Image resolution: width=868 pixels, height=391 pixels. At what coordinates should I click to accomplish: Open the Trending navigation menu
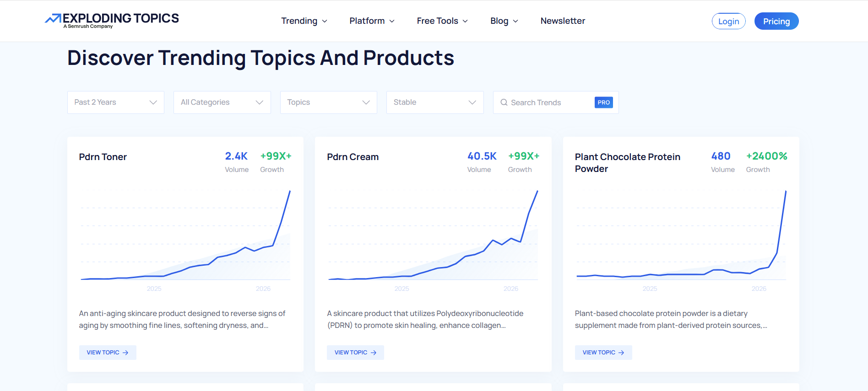pyautogui.click(x=304, y=21)
